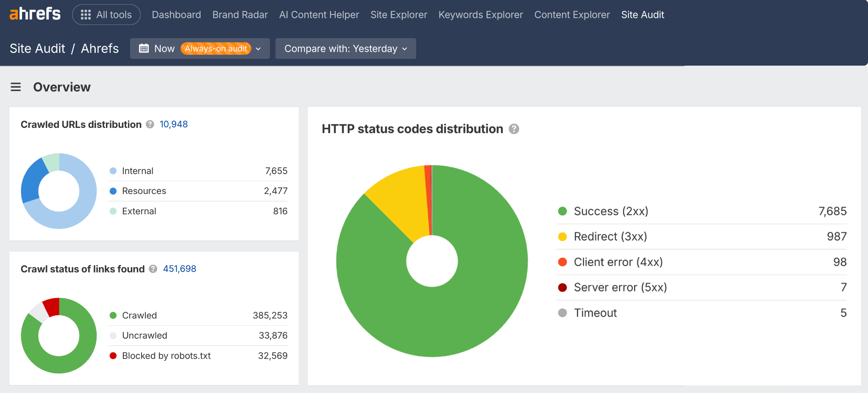The width and height of the screenshot is (868, 393).
Task: Select the Client error (4xx) color swatch
Action: [563, 262]
